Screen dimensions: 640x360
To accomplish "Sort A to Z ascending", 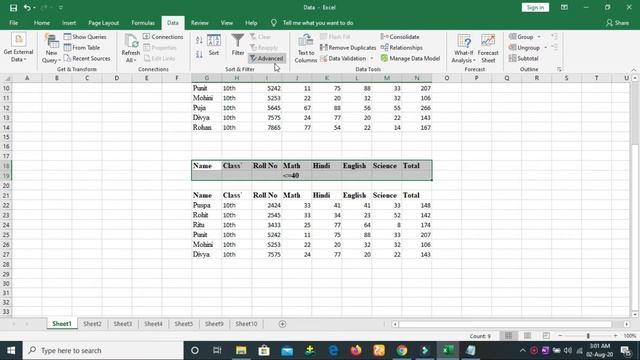I will click(199, 40).
